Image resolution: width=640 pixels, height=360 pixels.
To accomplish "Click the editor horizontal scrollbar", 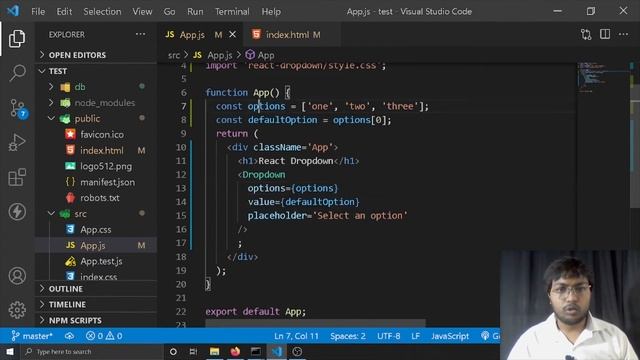I will tap(315, 324).
